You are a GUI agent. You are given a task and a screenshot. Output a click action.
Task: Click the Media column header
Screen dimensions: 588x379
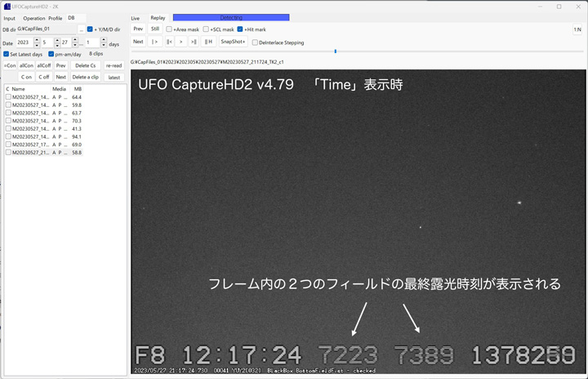(59, 89)
